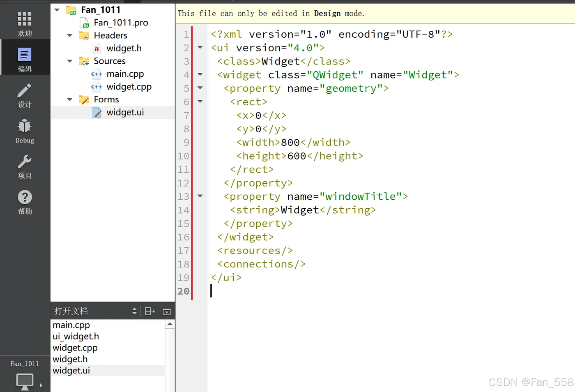Image resolution: width=575 pixels, height=392 pixels.
Task: Select widget.h in the Headers folder
Action: (x=124, y=48)
